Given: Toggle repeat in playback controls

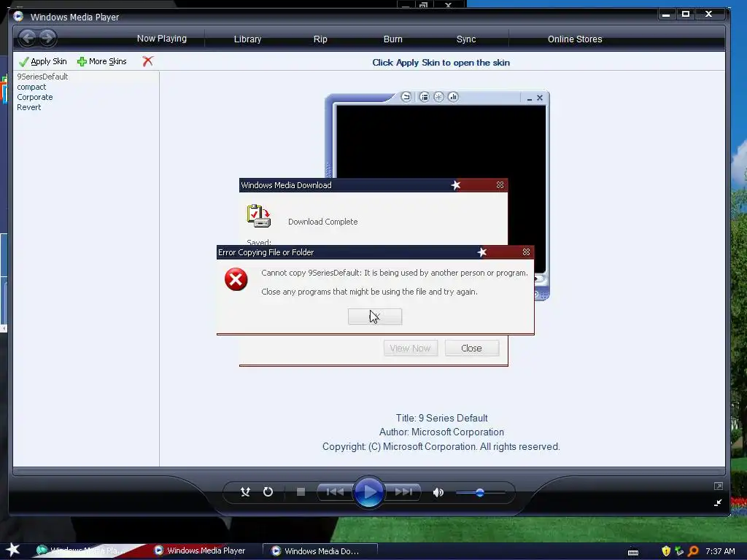Looking at the screenshot, I should 268,492.
